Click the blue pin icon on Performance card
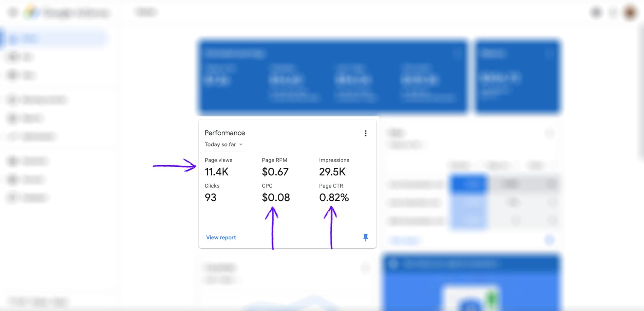Image resolution: width=644 pixels, height=311 pixels. tap(365, 237)
